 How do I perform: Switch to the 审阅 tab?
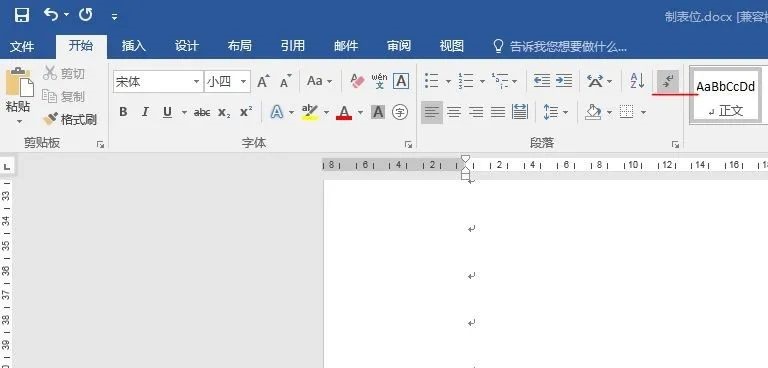point(399,46)
